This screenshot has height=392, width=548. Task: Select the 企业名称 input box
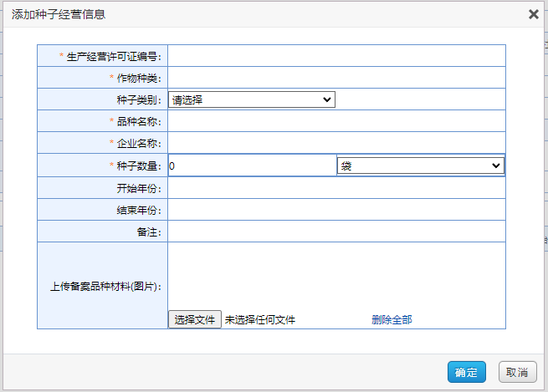336,143
